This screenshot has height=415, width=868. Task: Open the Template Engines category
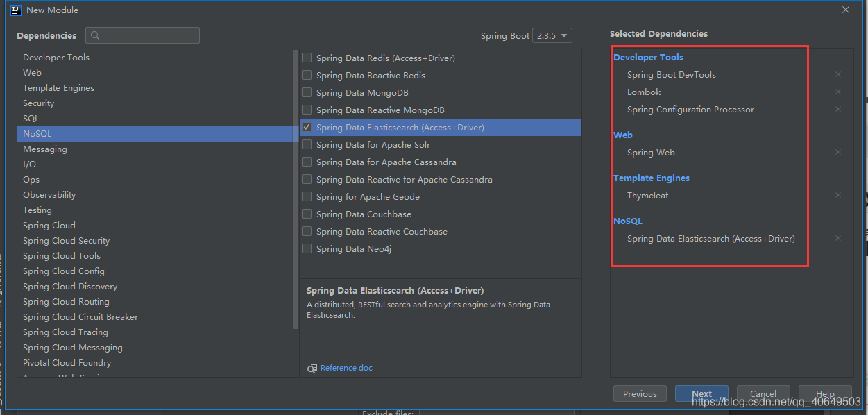point(155,87)
